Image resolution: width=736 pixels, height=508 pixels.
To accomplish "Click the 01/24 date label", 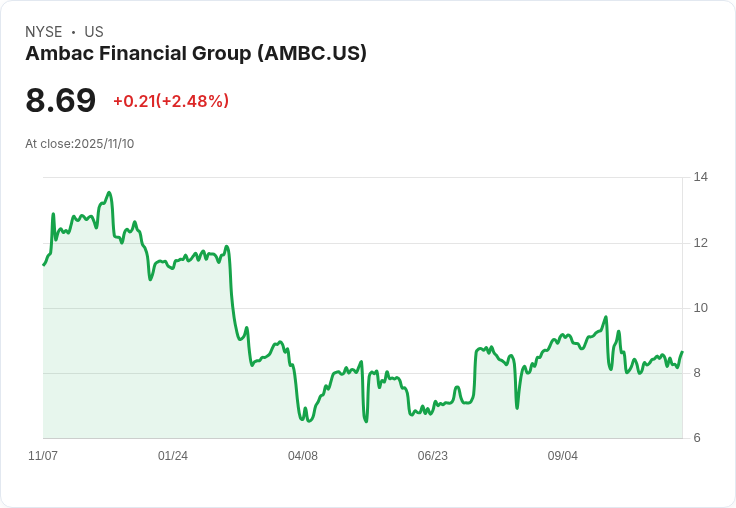I will 173,456.
